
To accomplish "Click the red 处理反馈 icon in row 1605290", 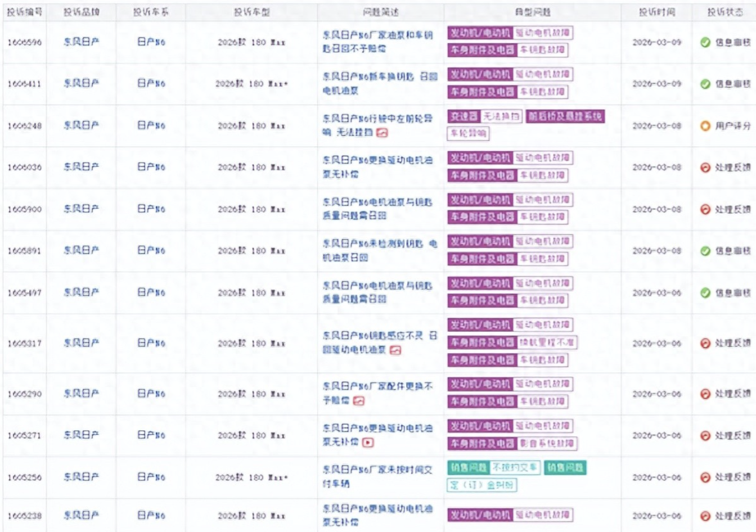I will click(705, 394).
